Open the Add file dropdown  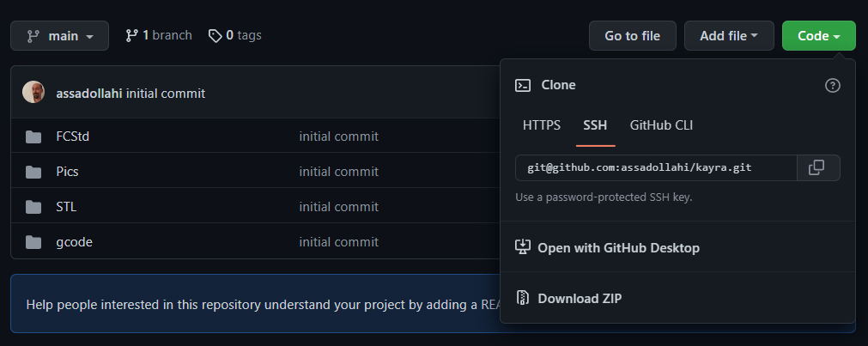(729, 36)
